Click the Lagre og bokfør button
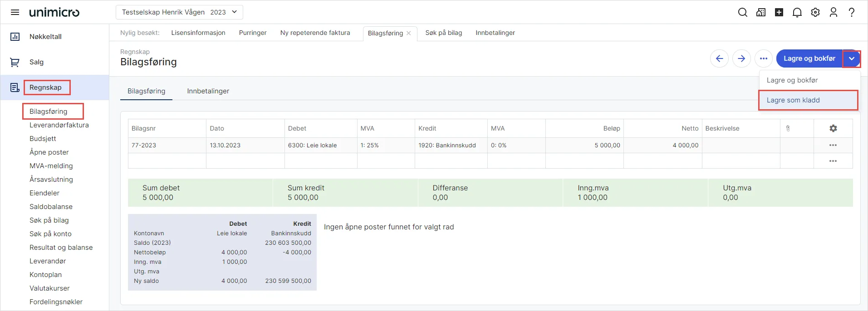Screen dimensions: 868x311 tap(809, 58)
